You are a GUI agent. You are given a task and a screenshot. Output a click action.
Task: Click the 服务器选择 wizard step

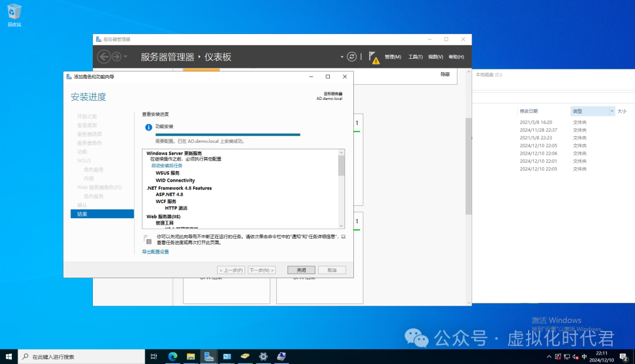(89, 134)
